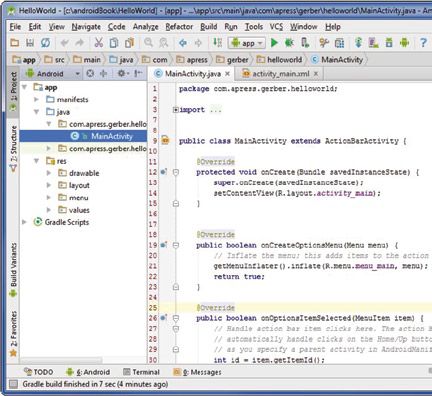Screen dimensions: 432x396
Task: Click the Open folder toolbar icon
Action: (x=15, y=43)
